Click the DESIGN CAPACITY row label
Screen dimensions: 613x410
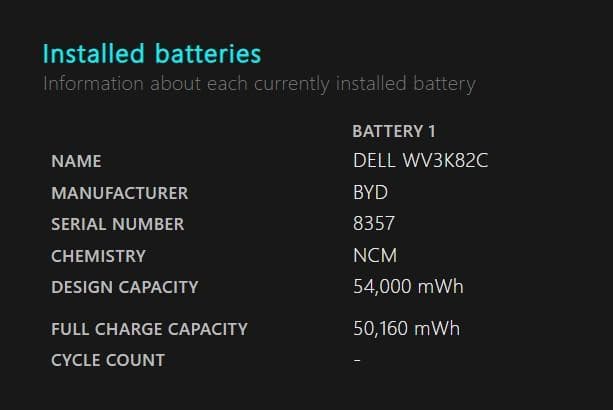(124, 287)
